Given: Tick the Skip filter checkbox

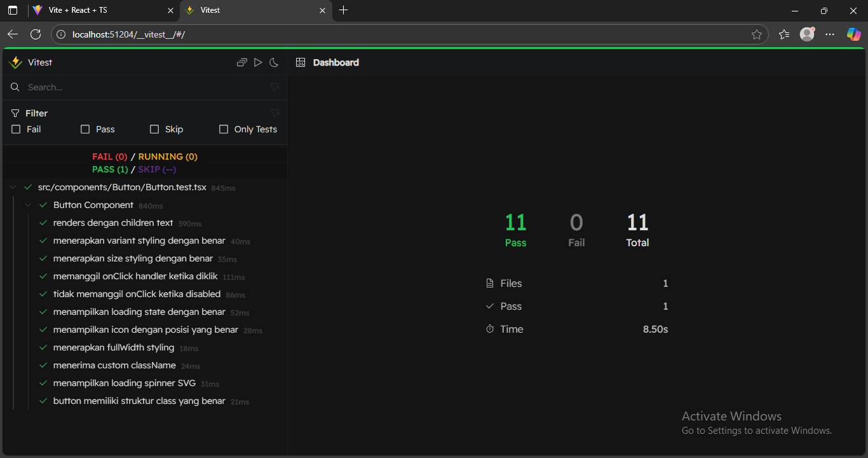Looking at the screenshot, I should pos(154,129).
